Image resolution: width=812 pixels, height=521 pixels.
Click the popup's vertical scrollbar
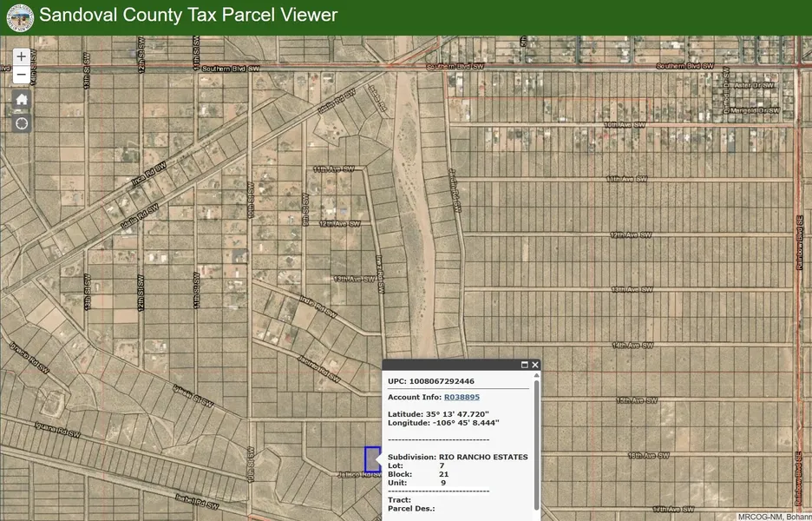pyautogui.click(x=538, y=443)
